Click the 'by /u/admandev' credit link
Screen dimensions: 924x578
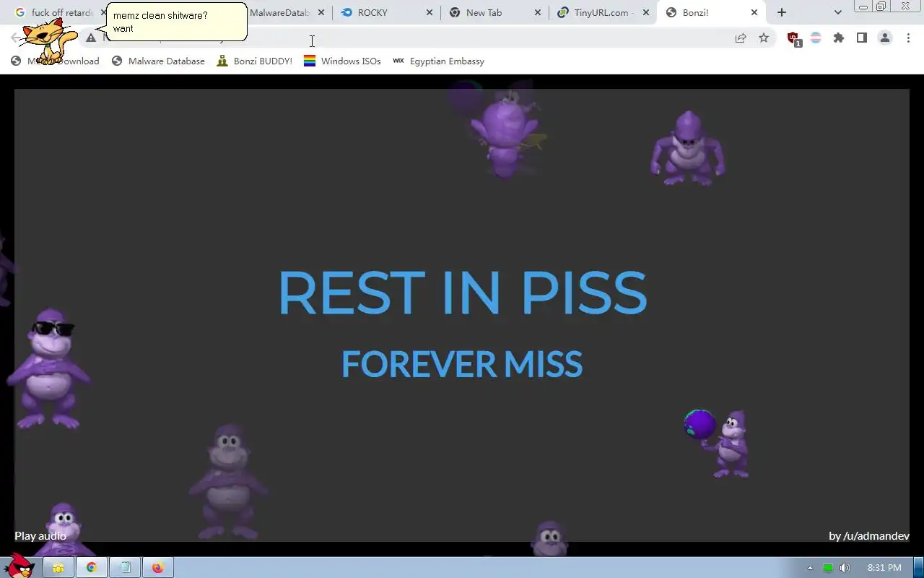(x=869, y=535)
